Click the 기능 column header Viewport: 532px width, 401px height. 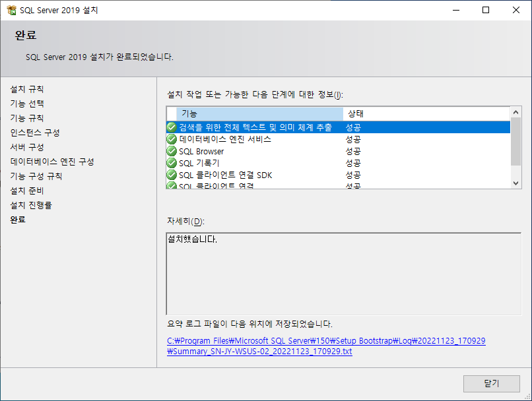coord(259,113)
